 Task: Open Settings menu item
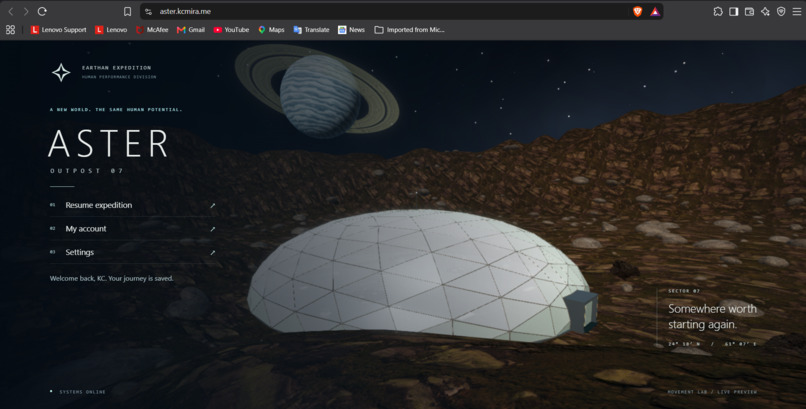pos(133,252)
